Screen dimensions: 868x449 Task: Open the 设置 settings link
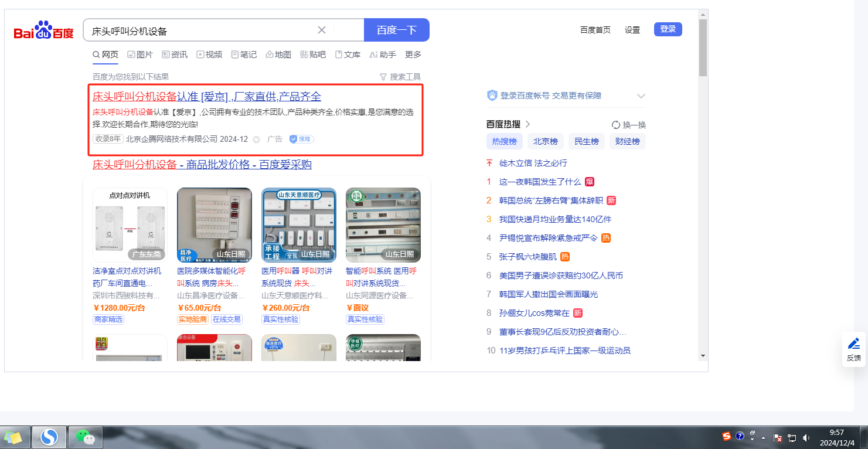[x=632, y=30]
